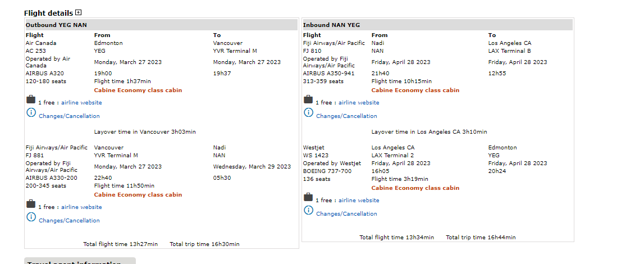Click baggage icon under Fiji Airways FJ 881
644x264 pixels.
(31, 204)
